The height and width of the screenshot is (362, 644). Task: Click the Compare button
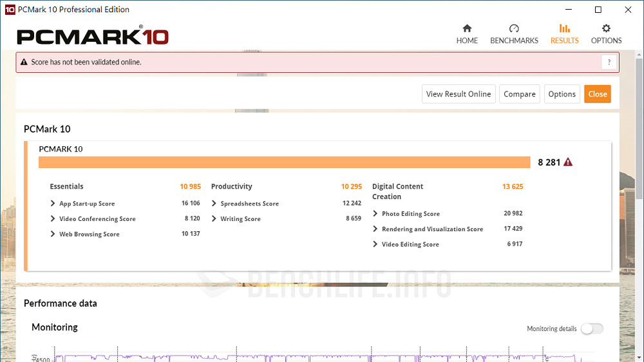pyautogui.click(x=520, y=94)
